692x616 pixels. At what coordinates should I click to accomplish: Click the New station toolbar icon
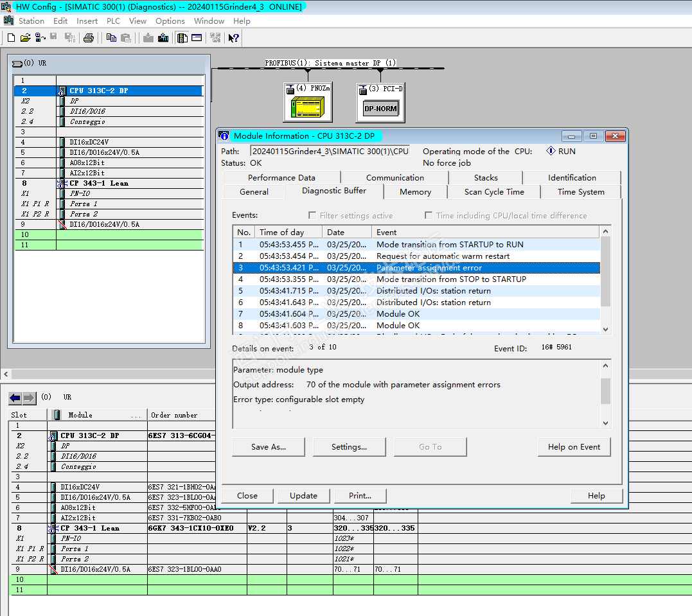[11, 38]
